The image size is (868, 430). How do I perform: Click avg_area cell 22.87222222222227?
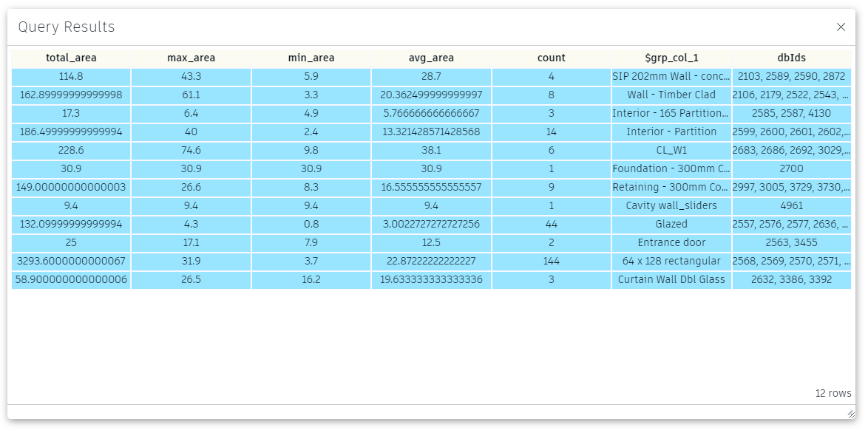(x=431, y=262)
